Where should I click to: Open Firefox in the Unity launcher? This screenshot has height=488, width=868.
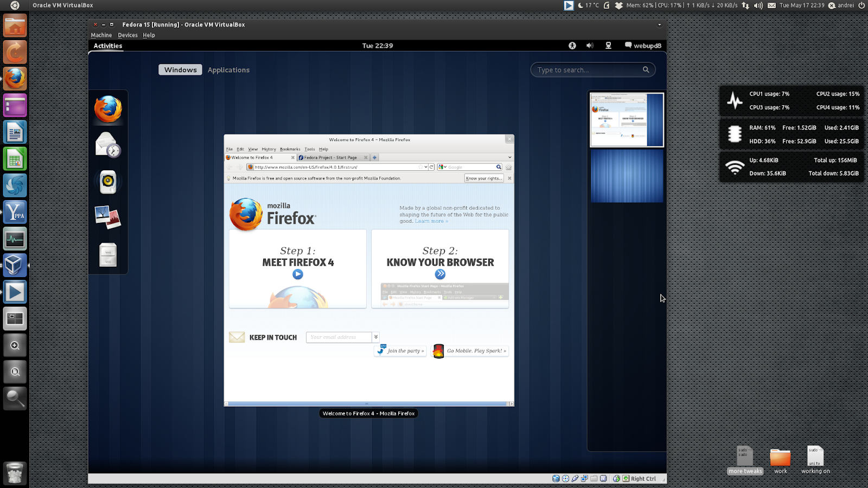15,79
